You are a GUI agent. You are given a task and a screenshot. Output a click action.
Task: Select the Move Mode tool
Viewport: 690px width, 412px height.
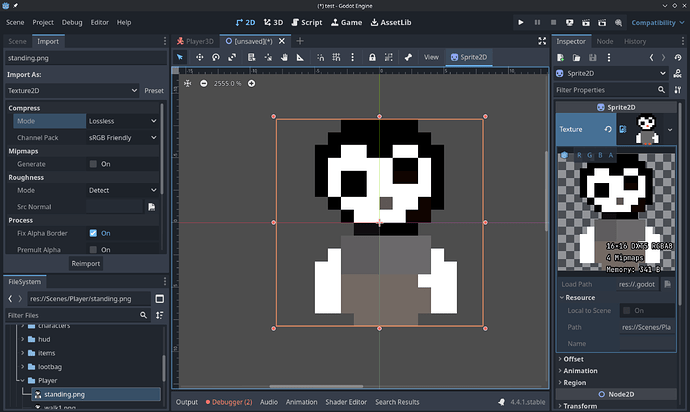(199, 57)
